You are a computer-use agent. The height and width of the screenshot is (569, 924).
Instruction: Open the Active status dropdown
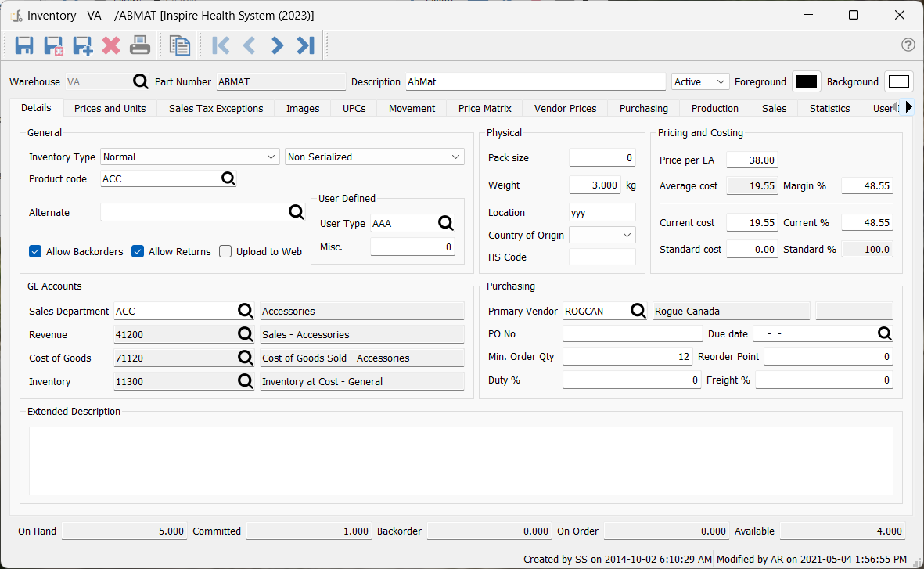pyautogui.click(x=700, y=81)
